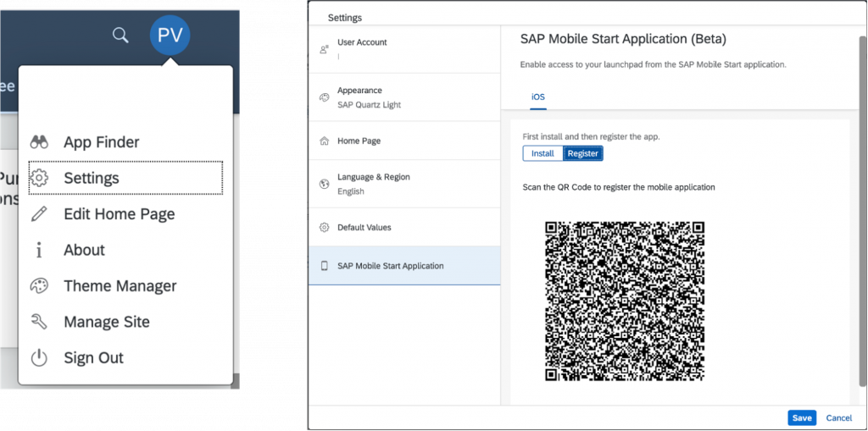This screenshot has width=868, height=431.
Task: Click the Home Page house icon
Action: click(325, 141)
